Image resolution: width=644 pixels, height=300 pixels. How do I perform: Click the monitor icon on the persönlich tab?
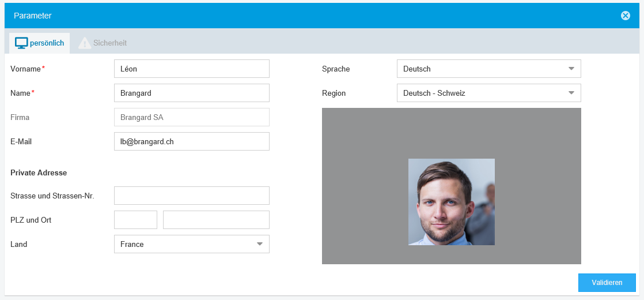coord(21,43)
